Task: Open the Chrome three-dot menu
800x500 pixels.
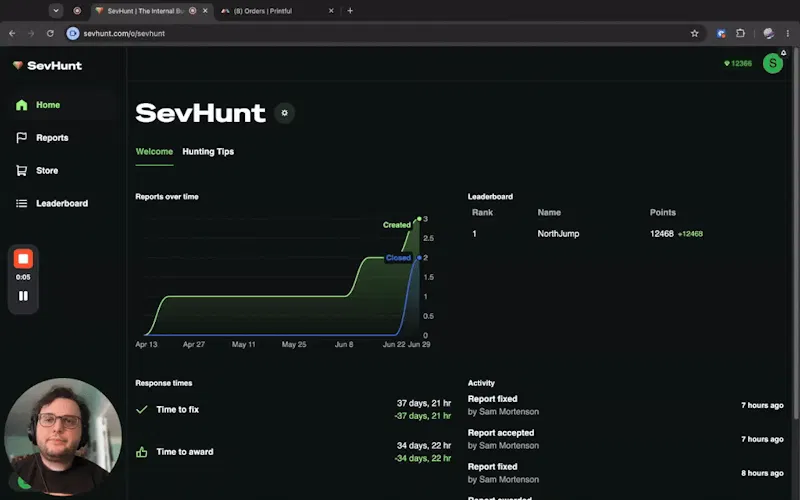Action: pos(788,33)
